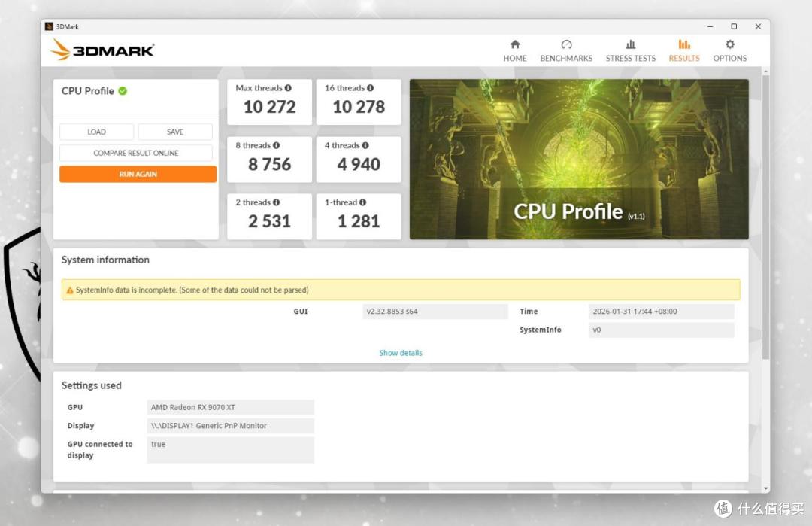
Task: Select the RESULTS tab
Action: tap(683, 50)
